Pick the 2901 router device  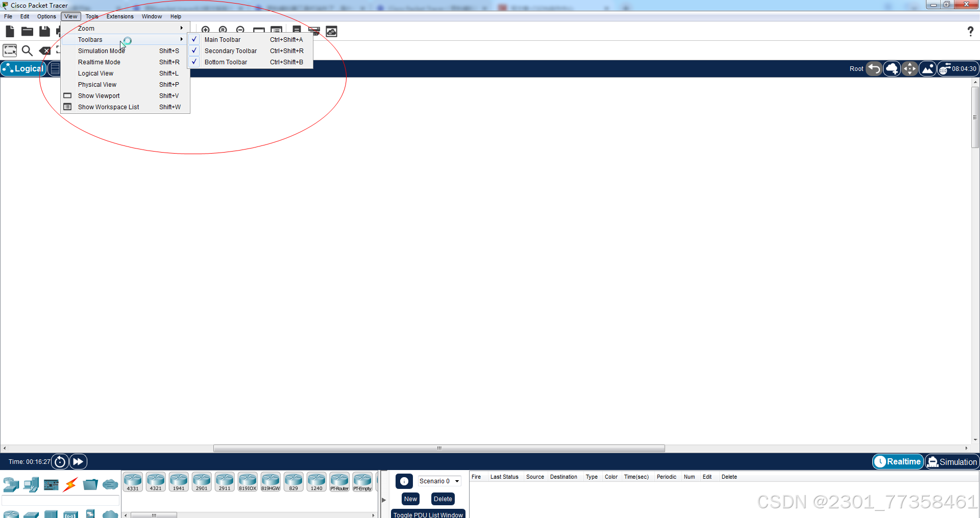point(202,482)
